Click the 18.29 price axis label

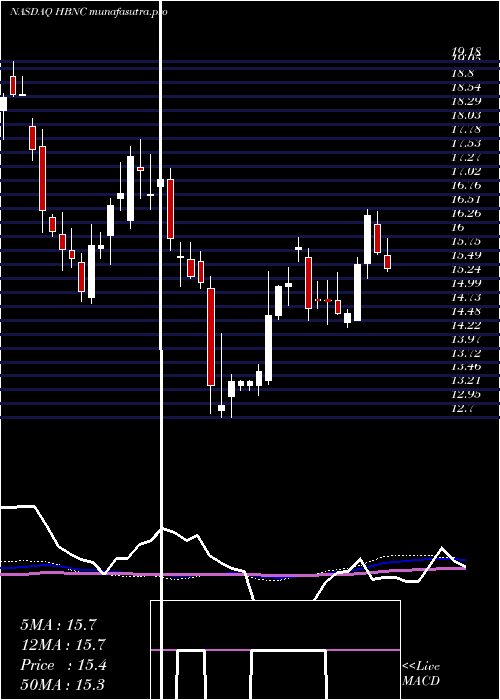click(x=466, y=102)
